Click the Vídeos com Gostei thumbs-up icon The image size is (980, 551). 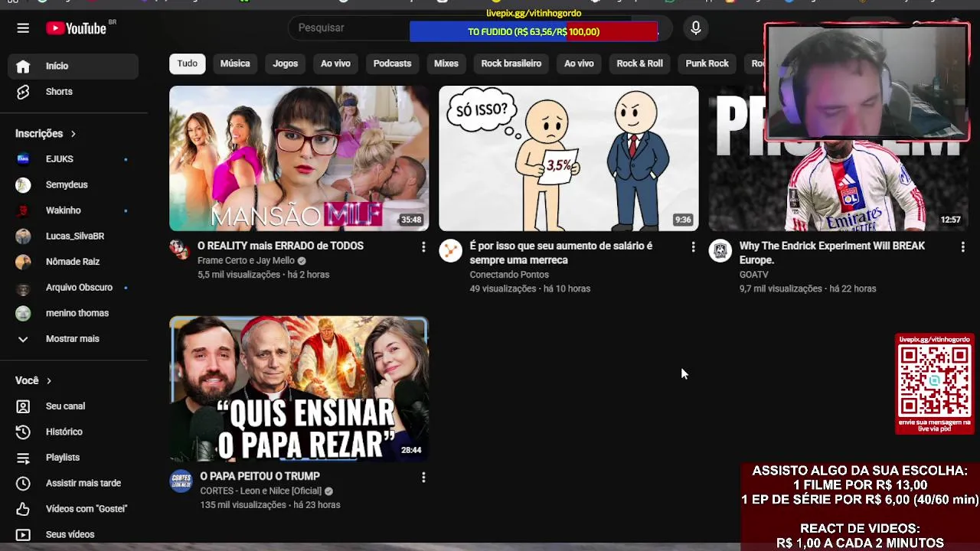click(x=23, y=509)
